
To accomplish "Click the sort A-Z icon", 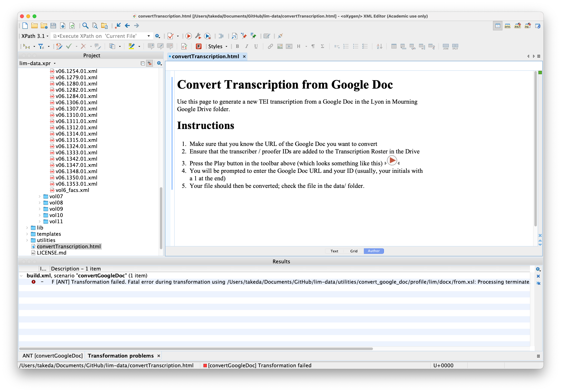I will point(379,46).
